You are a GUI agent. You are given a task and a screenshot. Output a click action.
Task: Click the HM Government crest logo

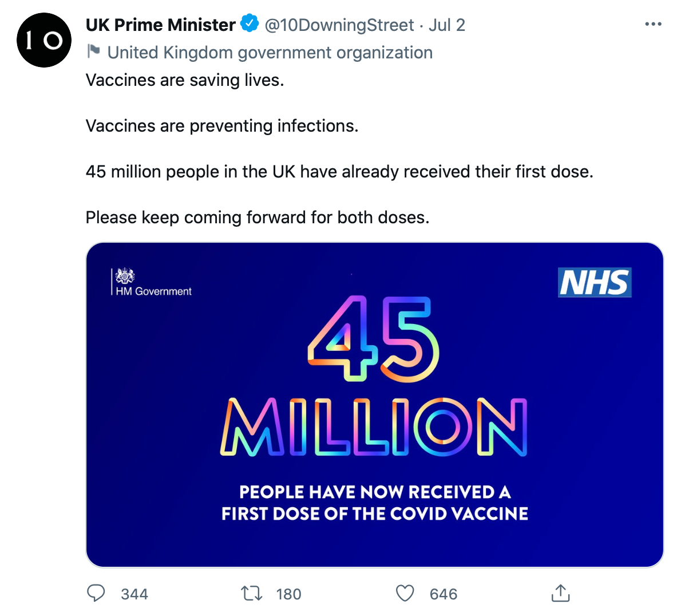pyautogui.click(x=125, y=276)
